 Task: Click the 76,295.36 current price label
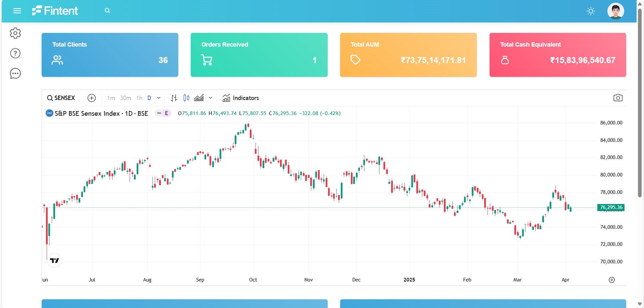point(611,207)
